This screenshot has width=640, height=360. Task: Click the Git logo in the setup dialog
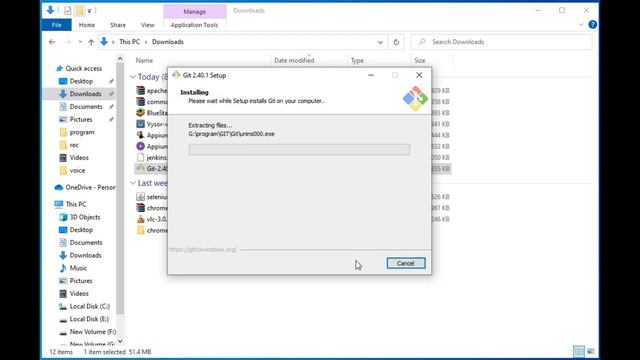(x=415, y=98)
